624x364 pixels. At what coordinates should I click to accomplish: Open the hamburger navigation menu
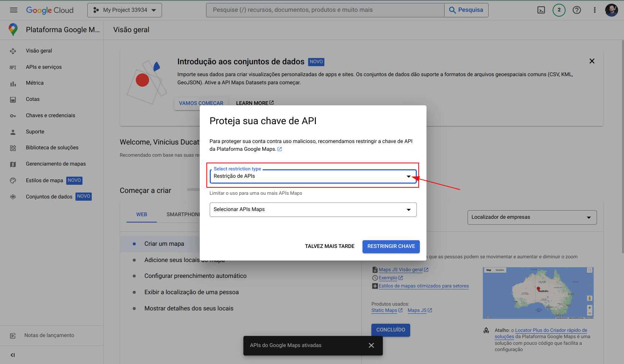[14, 10]
